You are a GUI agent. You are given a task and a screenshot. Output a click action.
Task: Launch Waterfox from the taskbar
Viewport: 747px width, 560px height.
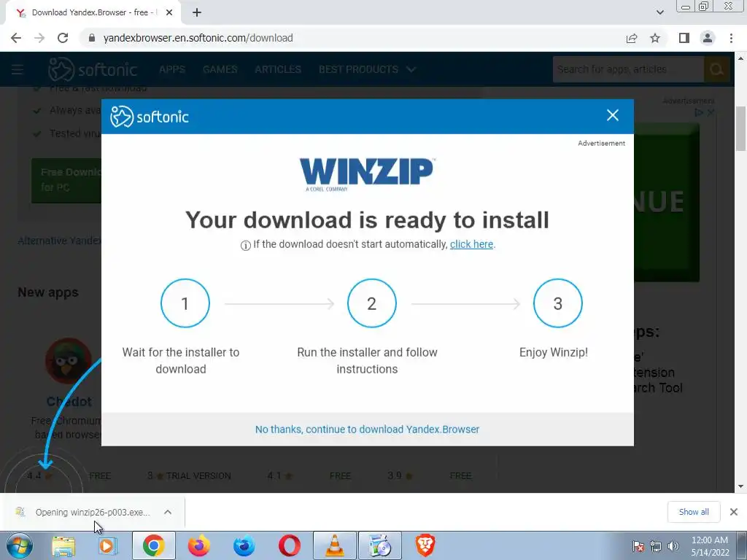244,545
